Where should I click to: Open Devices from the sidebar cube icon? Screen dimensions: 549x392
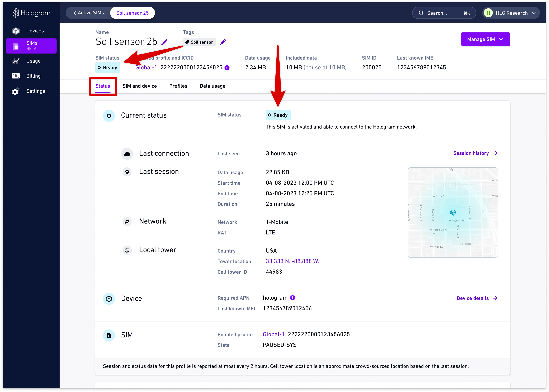(16, 31)
